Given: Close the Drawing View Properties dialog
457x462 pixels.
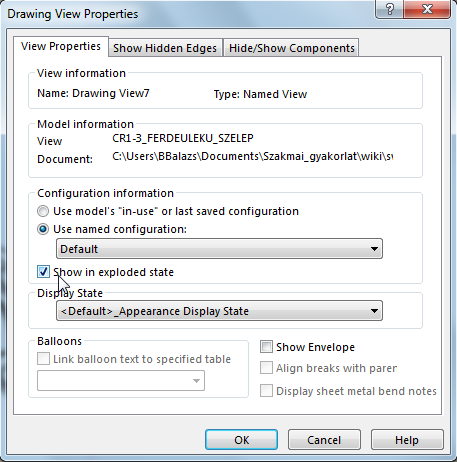Looking at the screenshot, I should pos(427,9).
